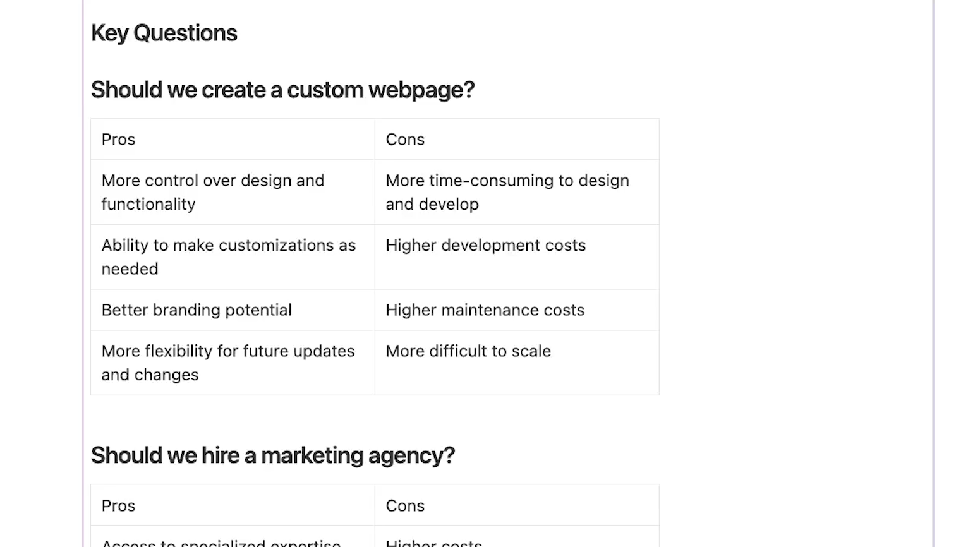
Task: Click Pros header in marketing agency table
Action: pos(233,505)
